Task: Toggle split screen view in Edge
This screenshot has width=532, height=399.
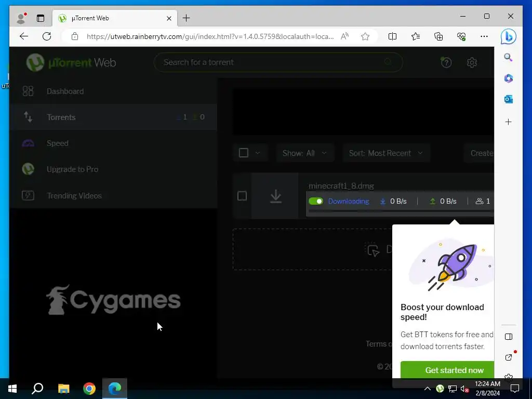Action: pyautogui.click(x=392, y=36)
